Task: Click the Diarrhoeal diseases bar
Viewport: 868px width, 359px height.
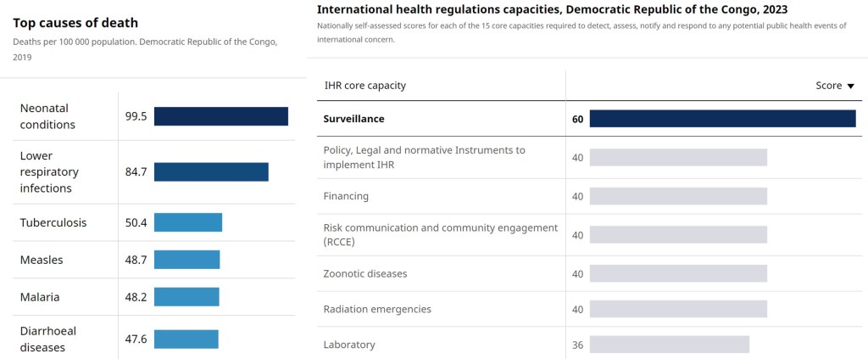Action: (186, 339)
